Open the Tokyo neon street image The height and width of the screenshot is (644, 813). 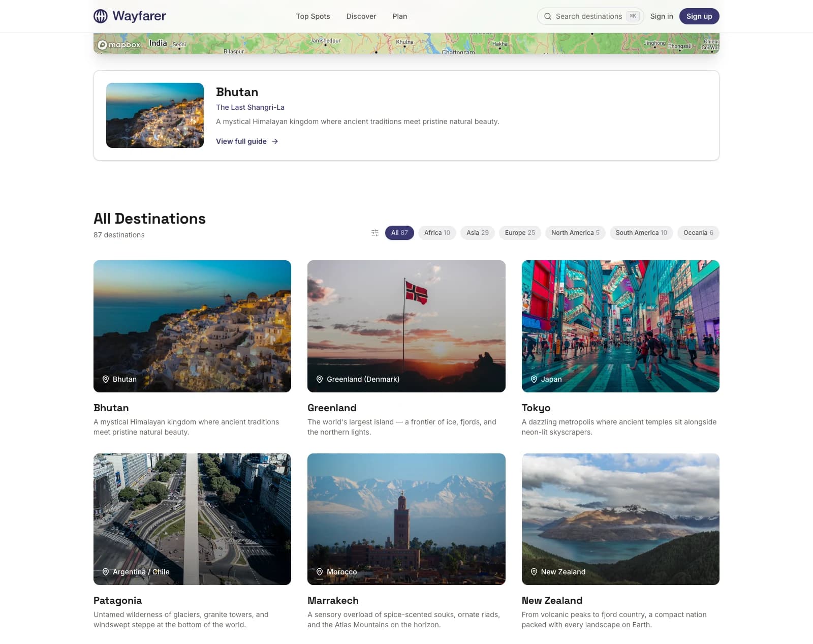[x=620, y=326]
